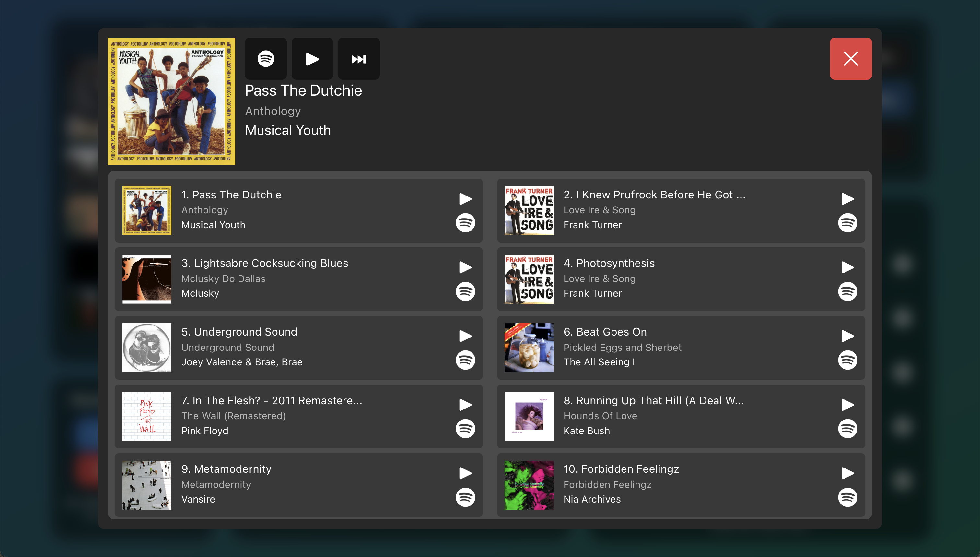The image size is (980, 557).
Task: Play track 3 Lightsabre Cocksucking Blues
Action: (x=465, y=267)
